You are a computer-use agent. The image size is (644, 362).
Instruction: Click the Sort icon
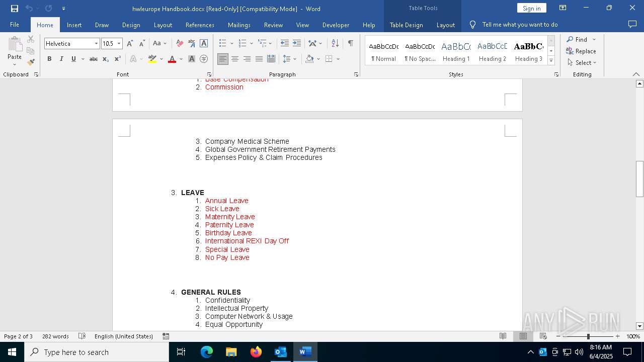[x=335, y=44]
